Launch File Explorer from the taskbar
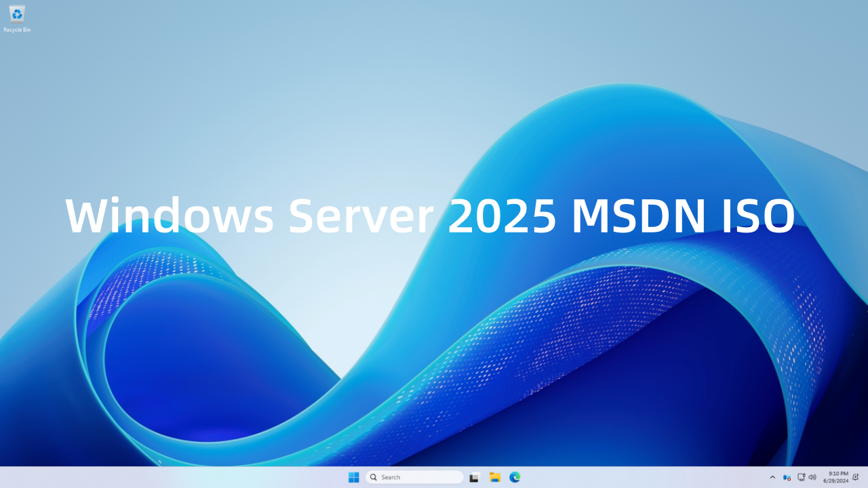Image resolution: width=868 pixels, height=488 pixels. 494,477
